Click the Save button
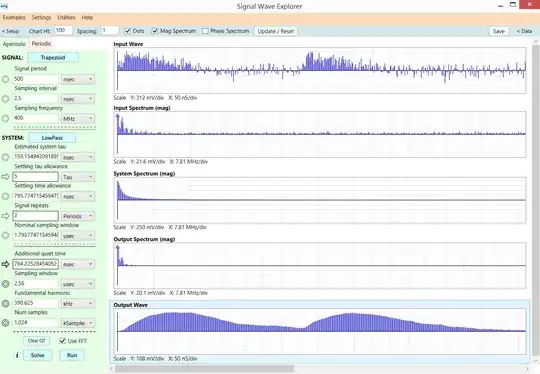The width and height of the screenshot is (540, 374). point(498,31)
